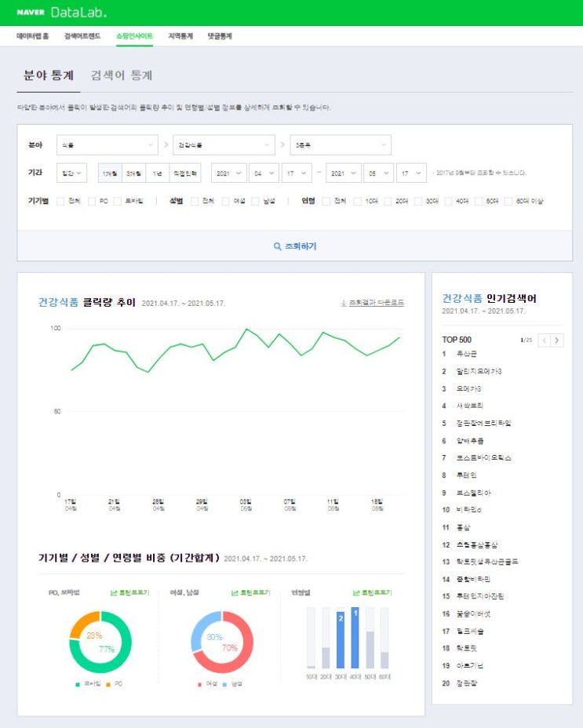Open the 데이터랩 홈 tab

(32, 36)
